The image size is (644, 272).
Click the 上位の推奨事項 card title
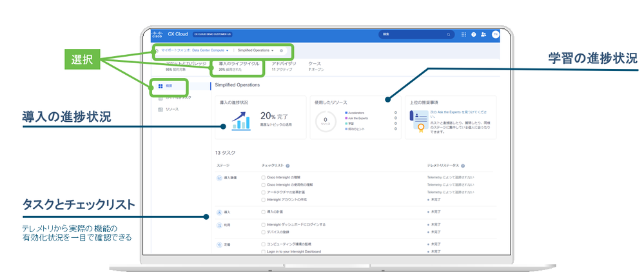tap(424, 102)
